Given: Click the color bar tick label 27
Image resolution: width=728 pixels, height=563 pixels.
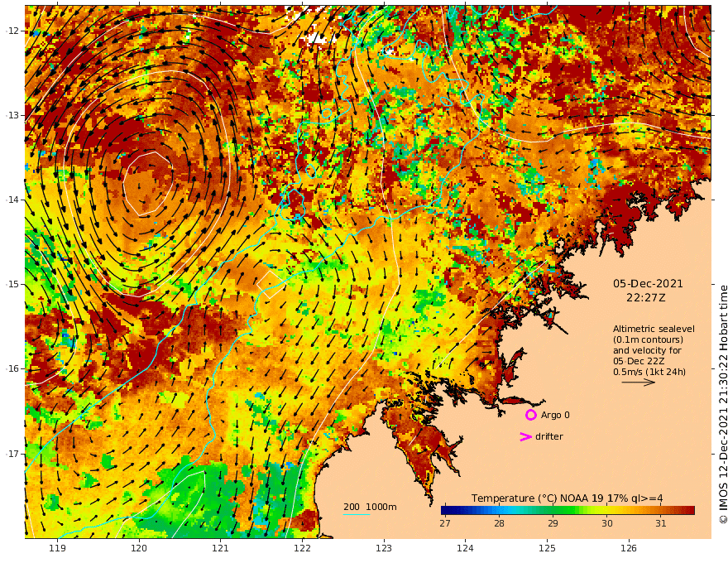Looking at the screenshot, I should (x=445, y=523).
